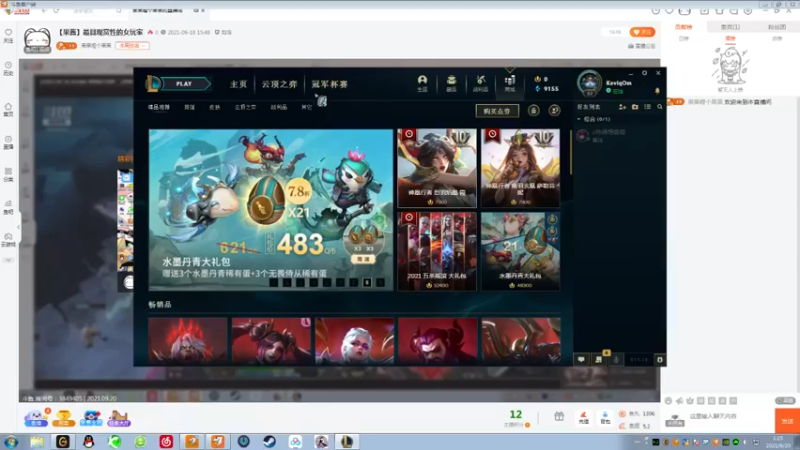Click the 分类 category icon in the left sidebar
This screenshot has height=450, width=800.
tap(8, 174)
